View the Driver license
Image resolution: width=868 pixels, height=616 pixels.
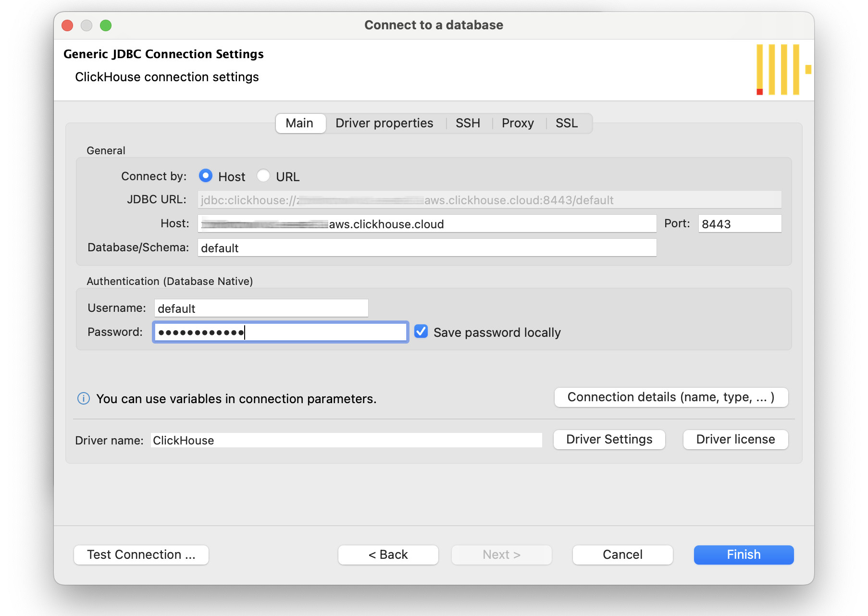tap(735, 440)
